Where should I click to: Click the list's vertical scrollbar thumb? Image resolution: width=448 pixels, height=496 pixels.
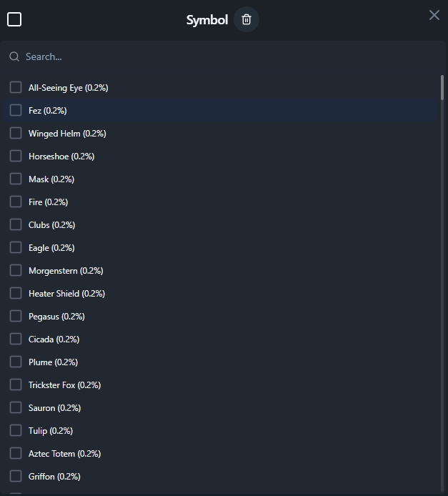(442, 87)
